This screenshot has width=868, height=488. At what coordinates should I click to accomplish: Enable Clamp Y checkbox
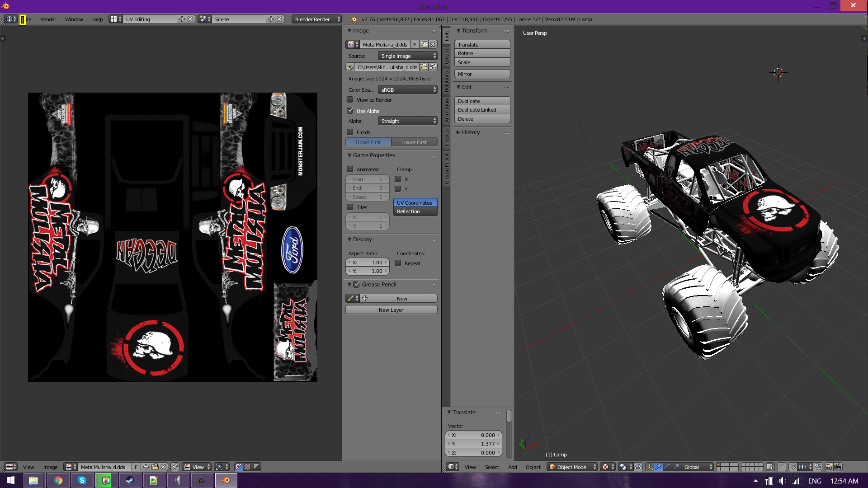[x=398, y=189]
